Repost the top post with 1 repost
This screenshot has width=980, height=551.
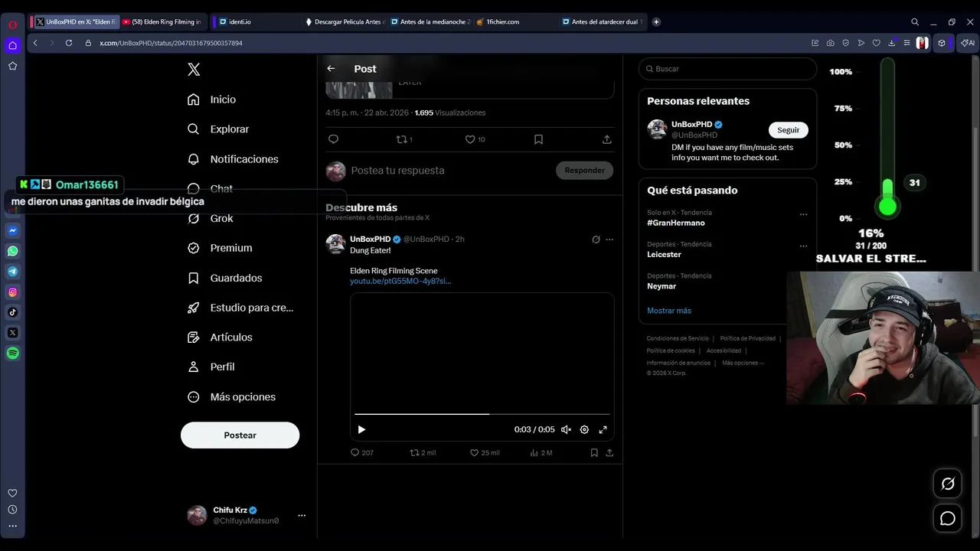click(404, 139)
